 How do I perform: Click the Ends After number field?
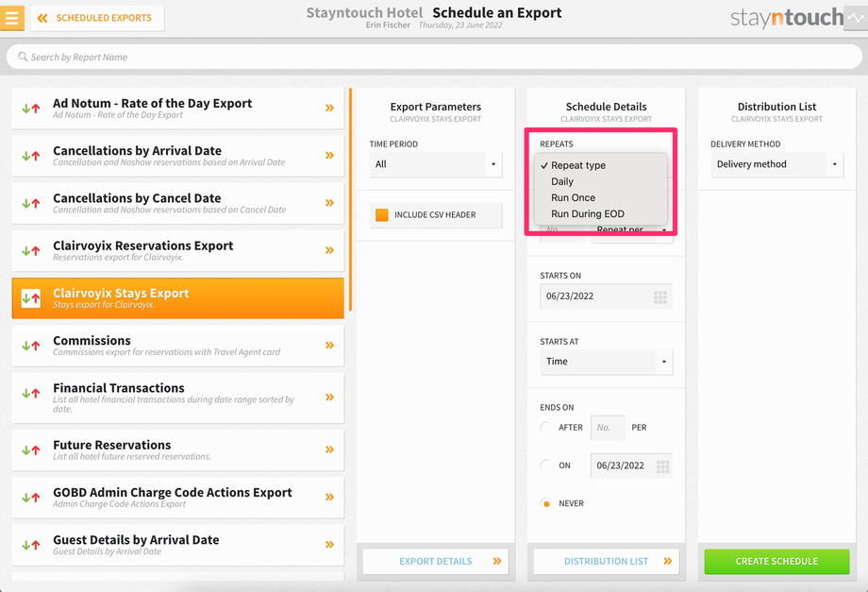[608, 428]
